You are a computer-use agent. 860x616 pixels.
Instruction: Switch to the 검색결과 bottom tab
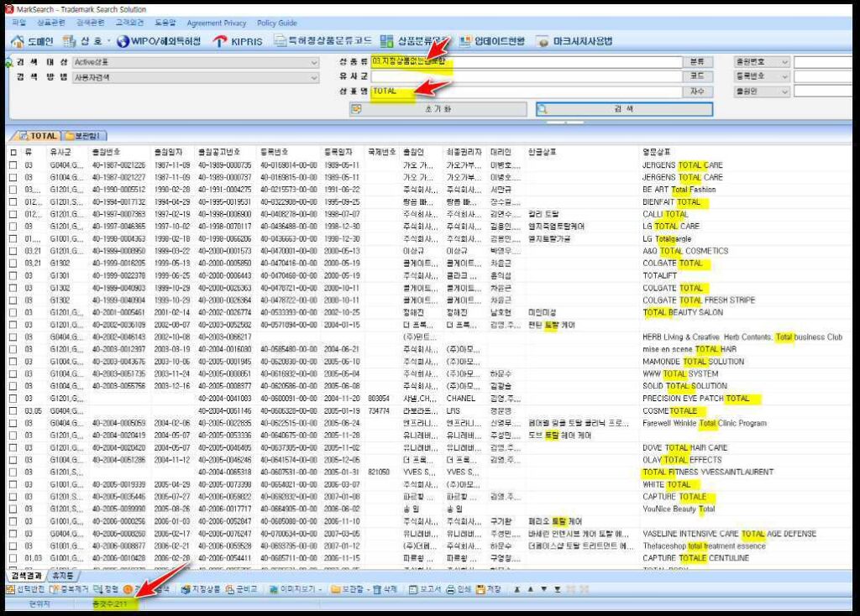(26, 576)
